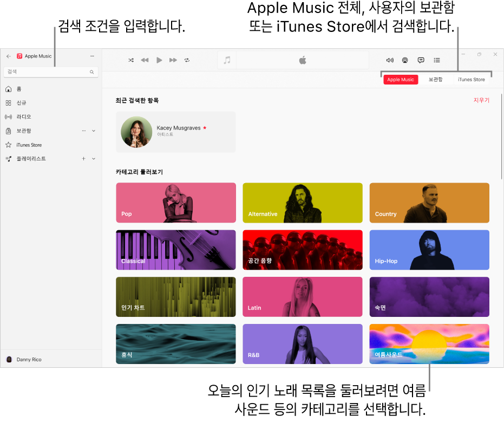Collapse the 플레이리스트 section chevron
This screenshot has width=504, height=422.
coord(94,159)
